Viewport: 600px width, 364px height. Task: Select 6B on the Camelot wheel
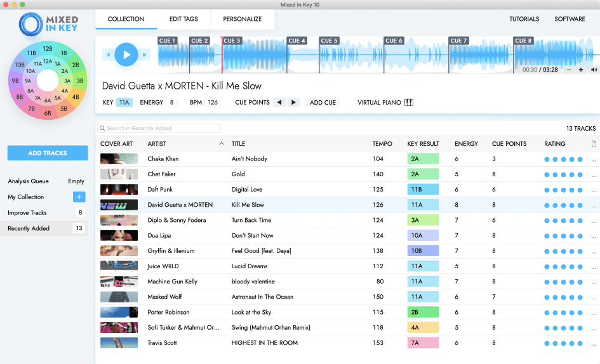coord(48,113)
